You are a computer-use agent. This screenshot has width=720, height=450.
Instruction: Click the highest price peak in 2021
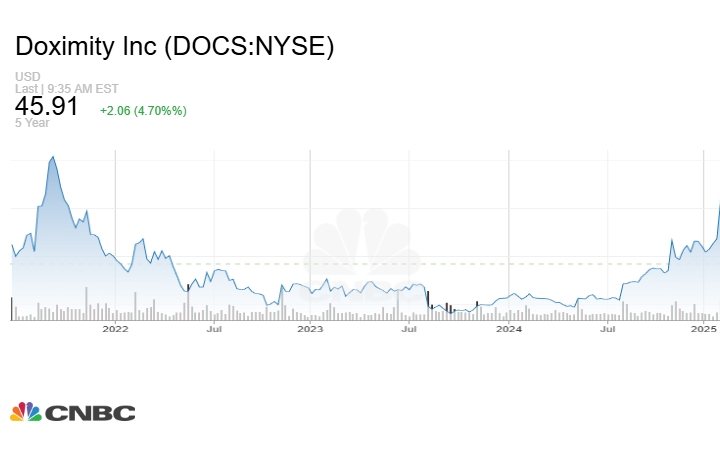coord(53,158)
